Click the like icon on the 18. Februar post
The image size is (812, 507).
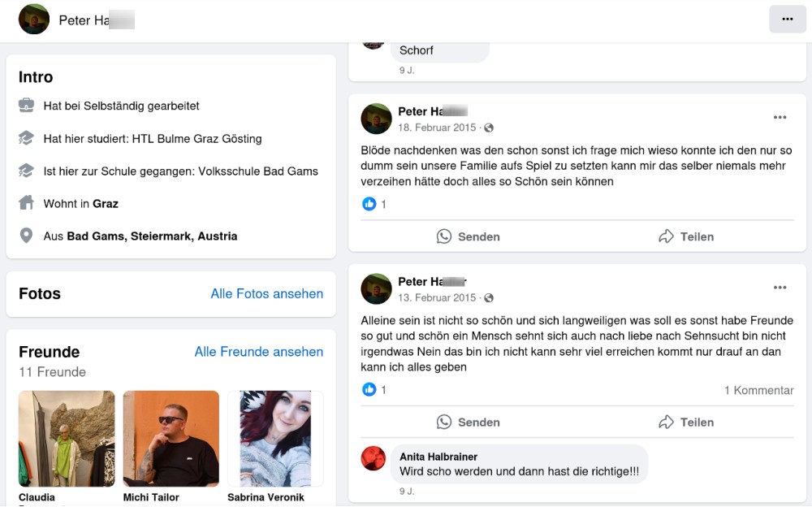pos(369,204)
